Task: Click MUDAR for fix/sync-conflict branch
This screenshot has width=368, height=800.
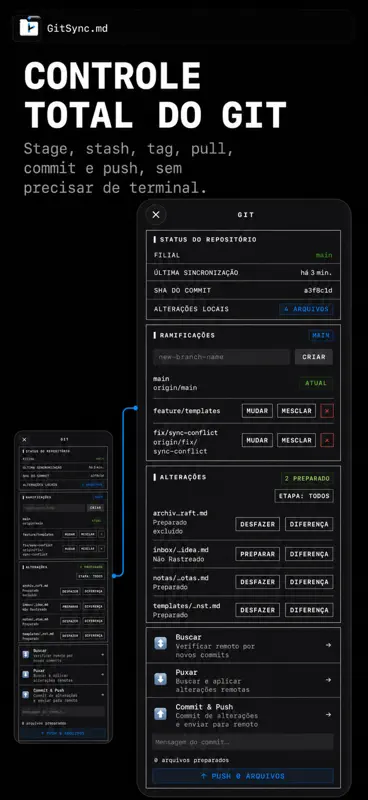Action: pyautogui.click(x=257, y=440)
